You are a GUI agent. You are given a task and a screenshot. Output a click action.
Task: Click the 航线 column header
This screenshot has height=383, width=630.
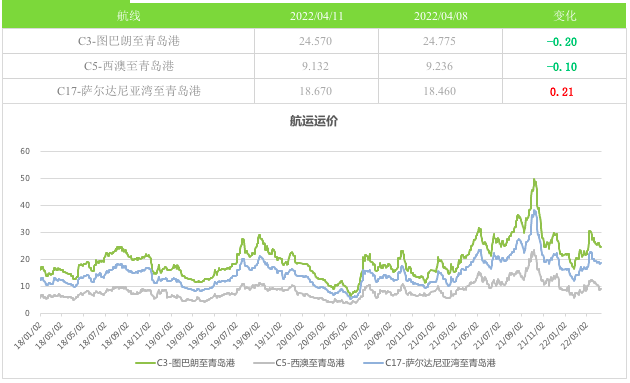click(129, 16)
